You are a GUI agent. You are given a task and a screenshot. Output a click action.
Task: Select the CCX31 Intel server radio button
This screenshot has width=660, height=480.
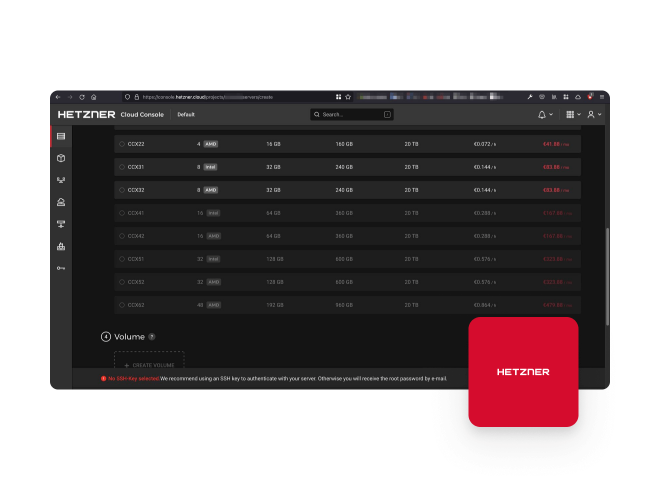click(x=122, y=167)
